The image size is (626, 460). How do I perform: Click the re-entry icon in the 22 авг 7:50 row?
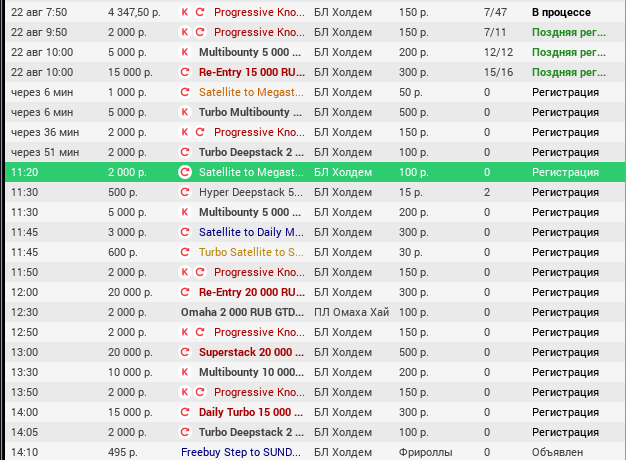pyautogui.click(x=200, y=12)
